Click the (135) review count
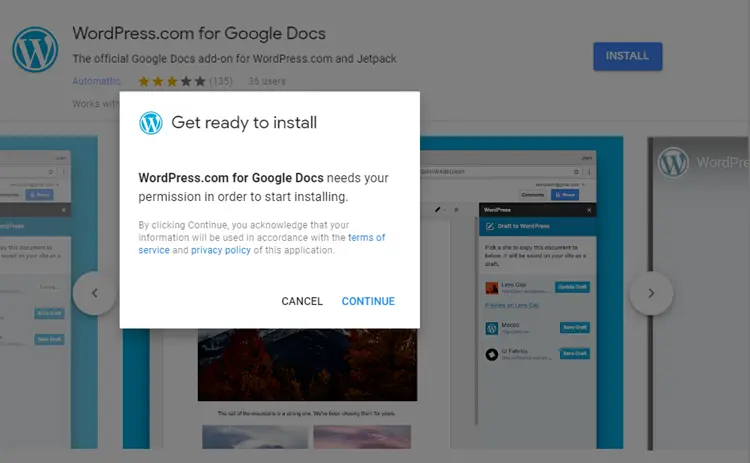The width and height of the screenshot is (750, 463). (221, 81)
